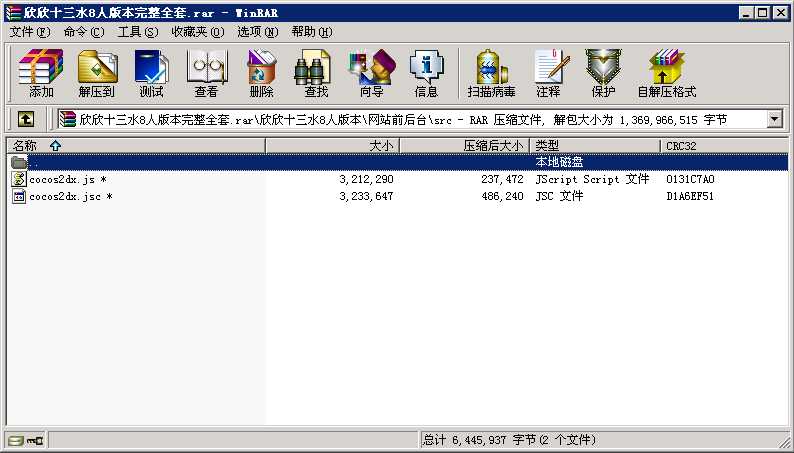Click the SFX (自解压格式) icon
Image resolution: width=794 pixels, height=453 pixels.
tap(666, 73)
